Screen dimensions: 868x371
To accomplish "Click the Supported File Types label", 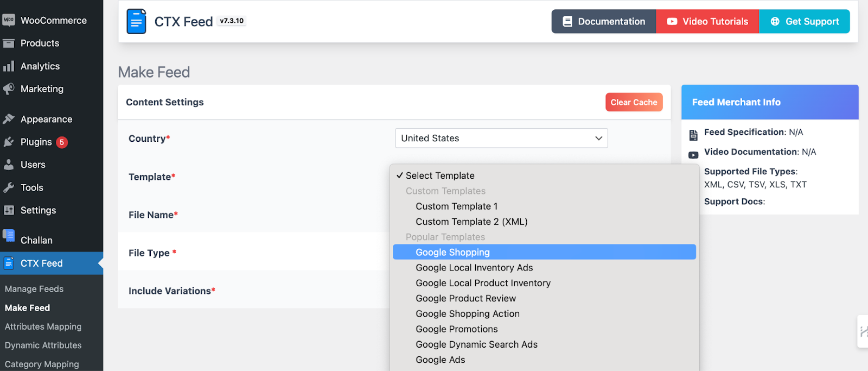I will (751, 172).
